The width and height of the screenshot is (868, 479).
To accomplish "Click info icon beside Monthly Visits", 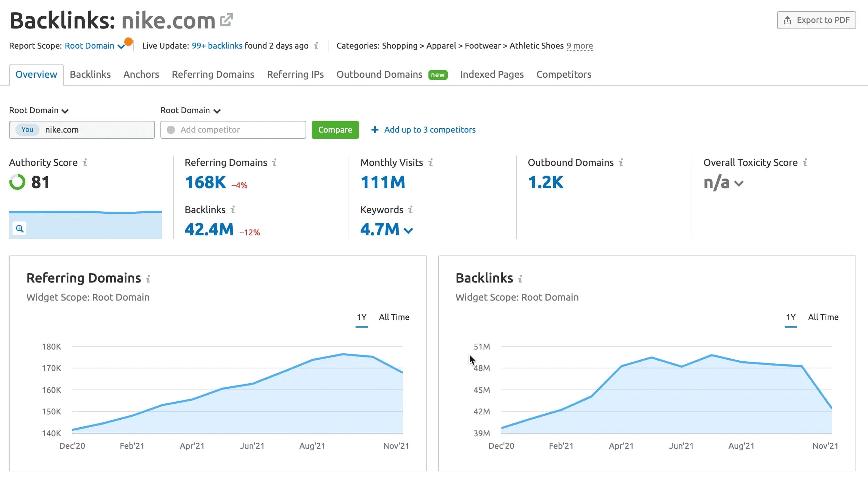I will (x=431, y=162).
